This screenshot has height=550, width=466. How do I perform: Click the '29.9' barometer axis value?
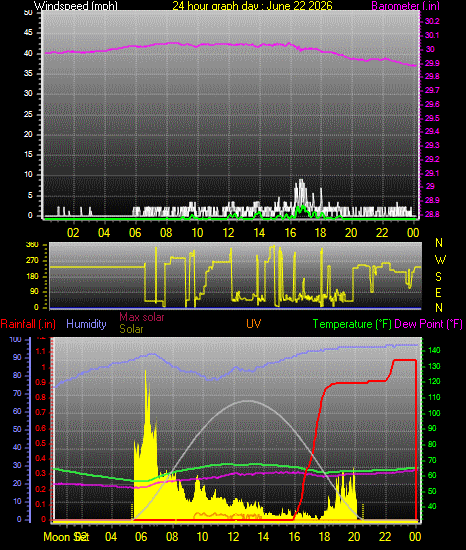coord(432,63)
